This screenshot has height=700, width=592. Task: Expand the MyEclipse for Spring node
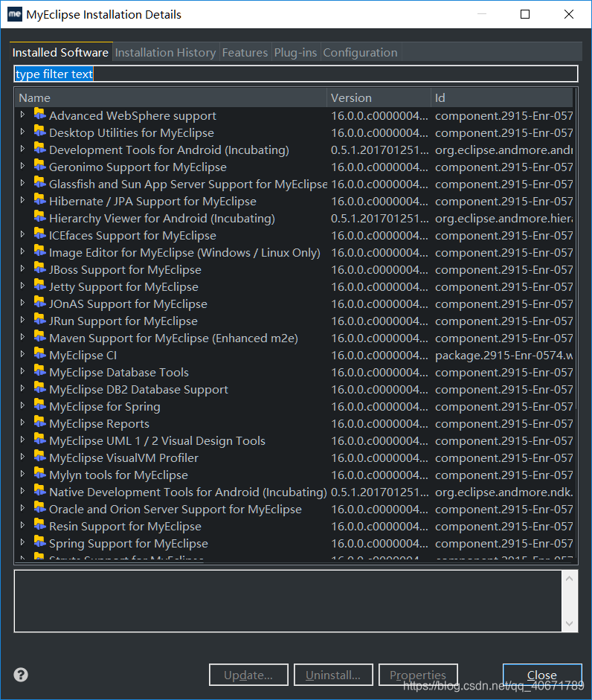click(x=22, y=405)
